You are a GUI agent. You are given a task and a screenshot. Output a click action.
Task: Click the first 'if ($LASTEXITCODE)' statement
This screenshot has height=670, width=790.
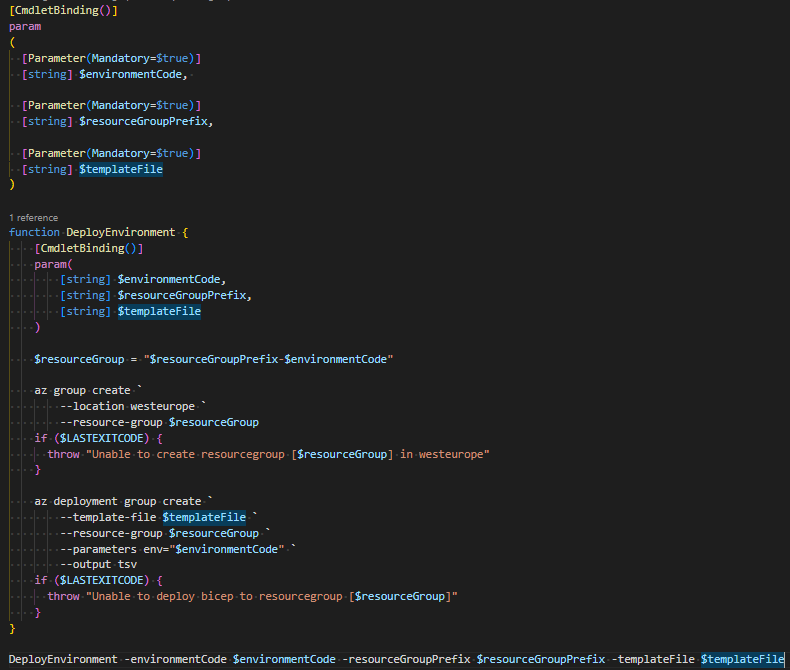(98, 438)
